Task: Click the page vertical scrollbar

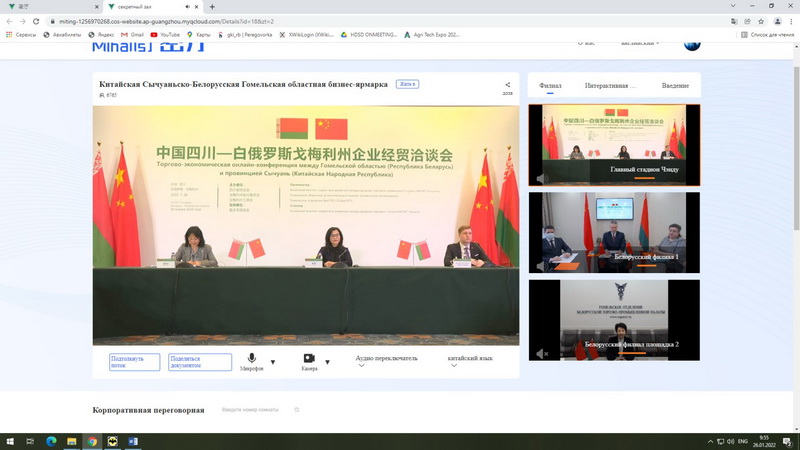Action: (796, 148)
